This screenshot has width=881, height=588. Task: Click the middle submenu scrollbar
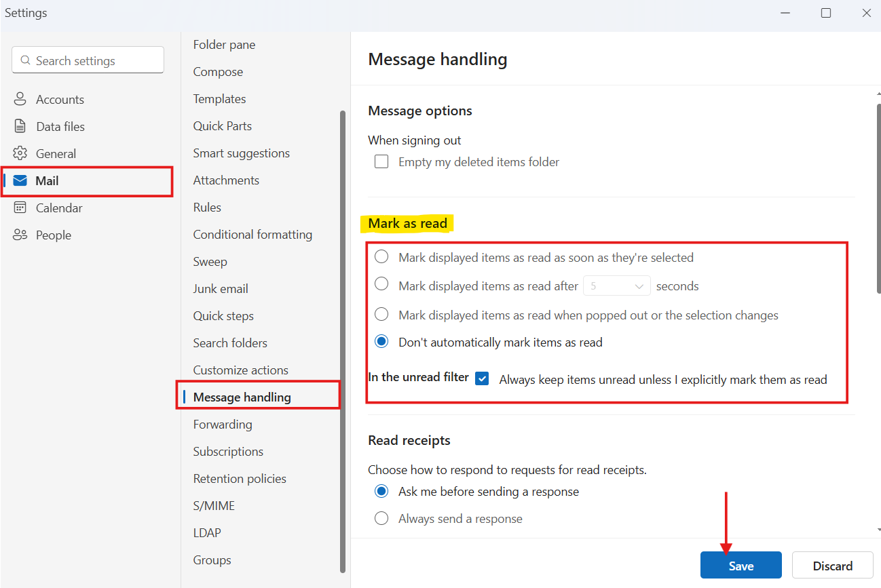click(x=343, y=341)
